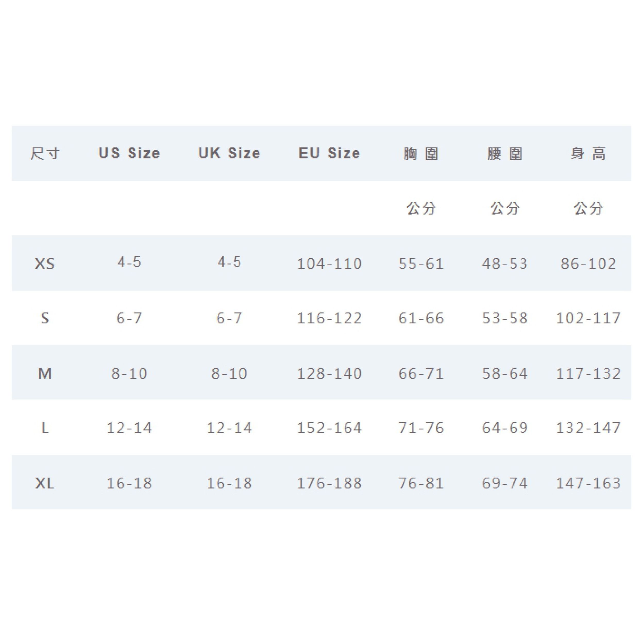Viewport: 644px width, 644px height.
Task: Select the EU size 128-140 cell
Action: pyautogui.click(x=329, y=373)
